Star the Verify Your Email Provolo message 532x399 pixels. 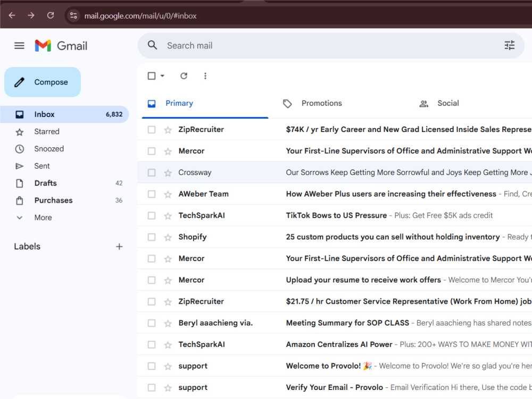[168, 388]
